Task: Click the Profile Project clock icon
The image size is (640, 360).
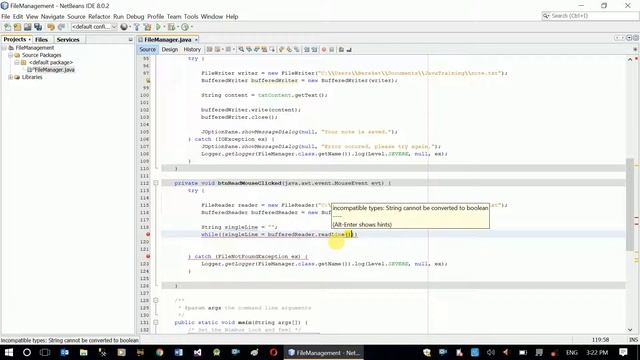Action: (185, 27)
